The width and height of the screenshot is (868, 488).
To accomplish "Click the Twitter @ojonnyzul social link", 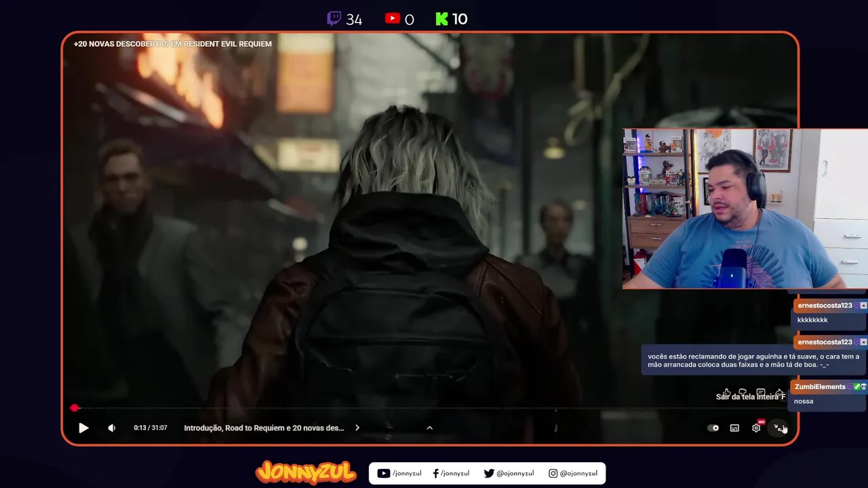I will pyautogui.click(x=509, y=473).
